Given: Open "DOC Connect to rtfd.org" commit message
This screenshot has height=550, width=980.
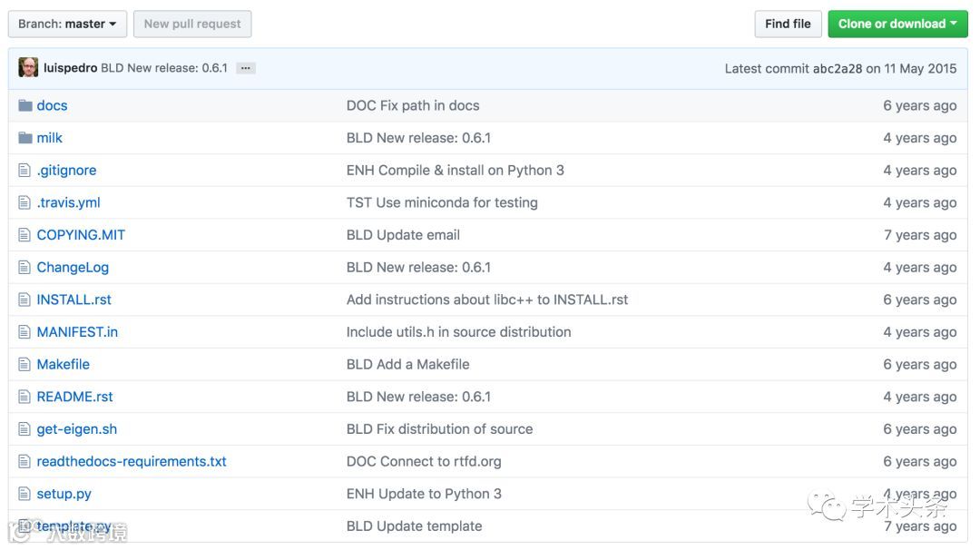Looking at the screenshot, I should (x=424, y=462).
